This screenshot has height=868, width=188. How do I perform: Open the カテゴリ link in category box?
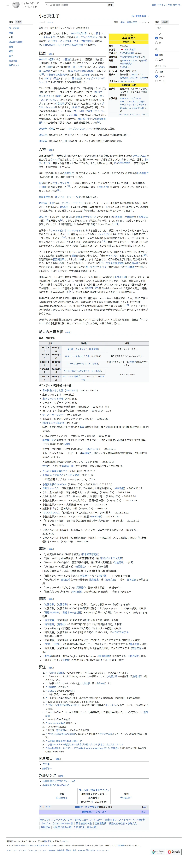(44, 820)
